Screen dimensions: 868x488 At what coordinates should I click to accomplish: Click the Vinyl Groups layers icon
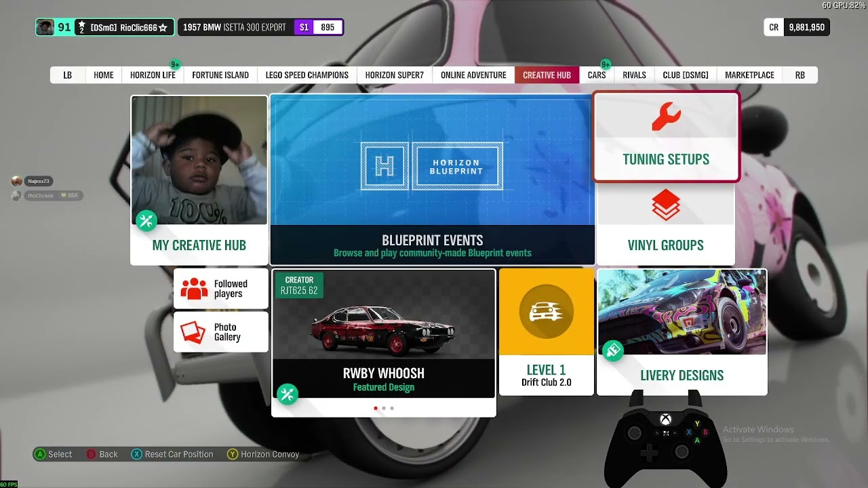tap(666, 205)
